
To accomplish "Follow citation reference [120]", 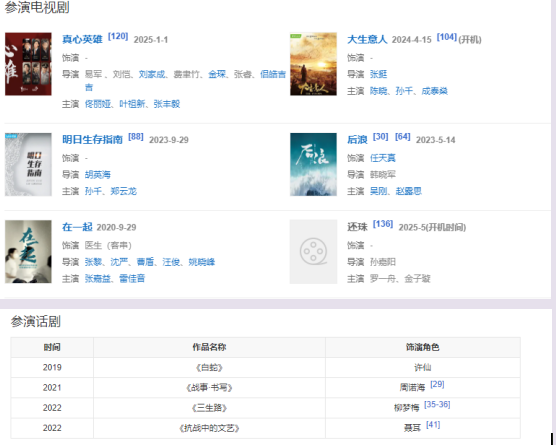I will click(118, 36).
